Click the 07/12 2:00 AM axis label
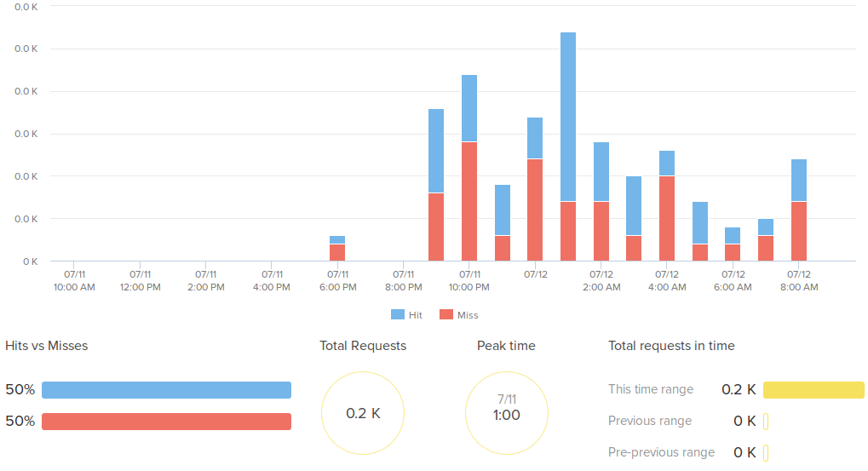The width and height of the screenshot is (868, 471). pos(601,281)
